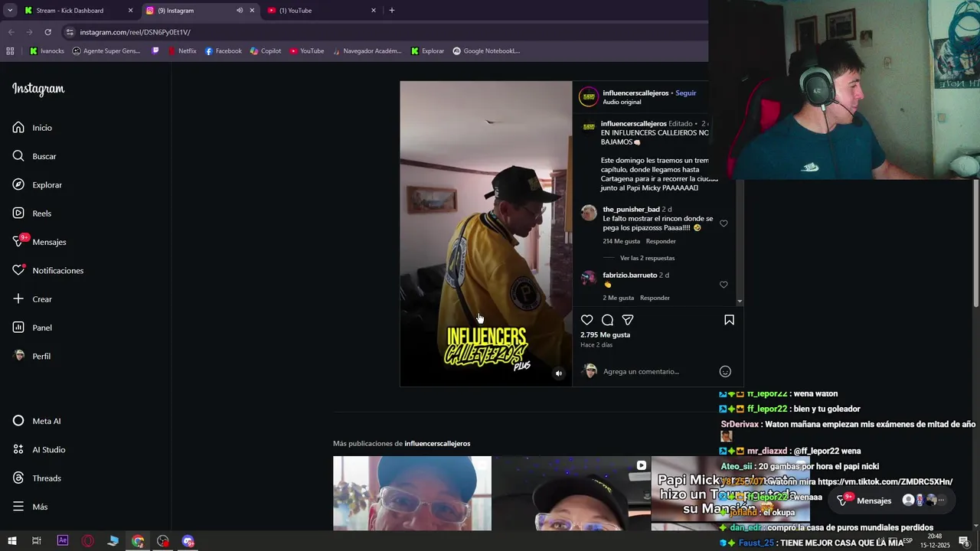Open influencerscallejeros profile from reel header
Viewport: 980px width, 551px height.
(x=635, y=93)
